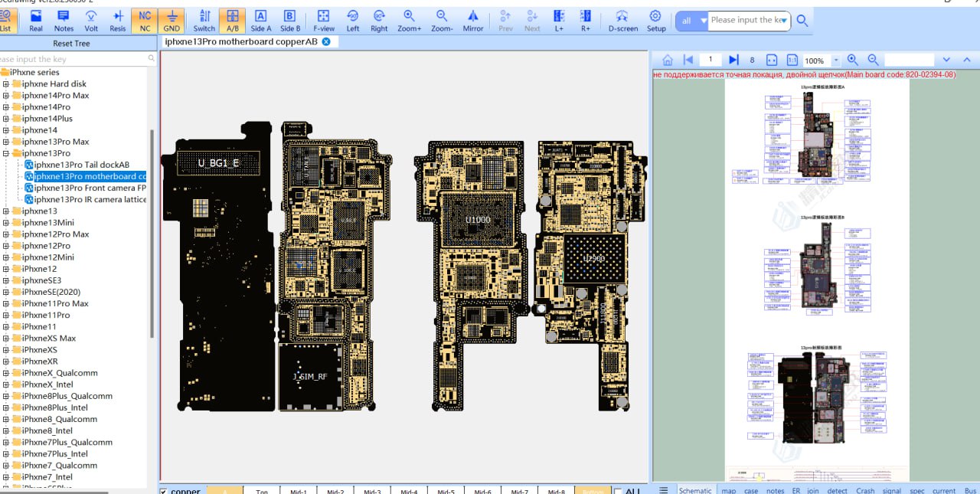Toggle the GND highlight button
The height and width of the screenshot is (494, 980).
[172, 21]
